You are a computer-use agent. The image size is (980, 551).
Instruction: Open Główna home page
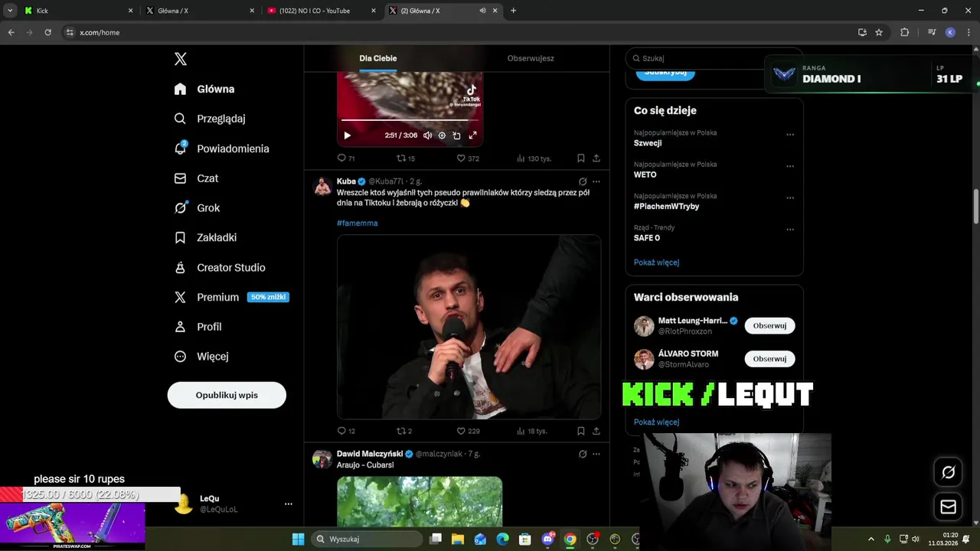coord(204,89)
